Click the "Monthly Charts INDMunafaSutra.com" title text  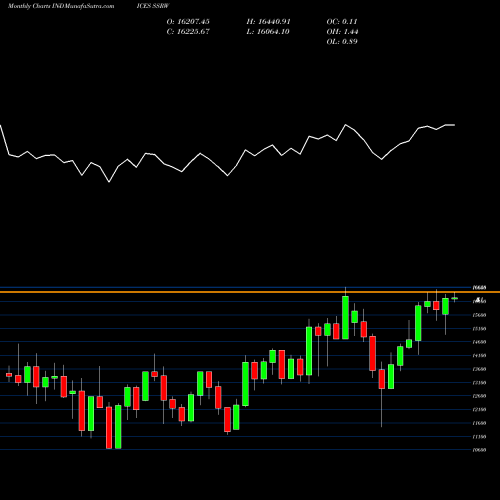tap(61, 6)
